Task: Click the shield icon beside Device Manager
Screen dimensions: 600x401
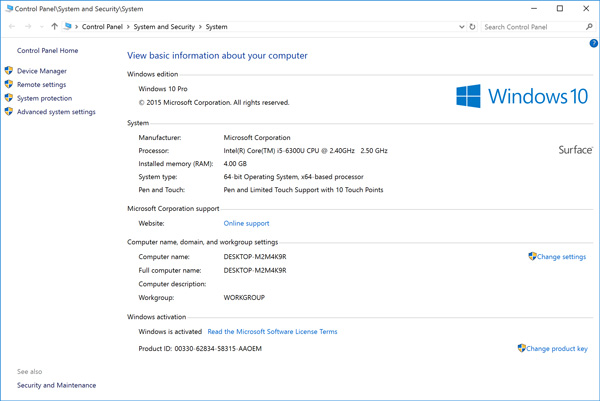Action: (x=8, y=70)
